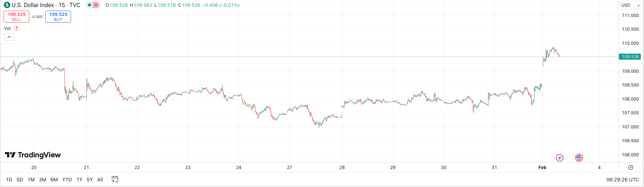Click the green market open status dot
This screenshot has width=644, height=187.
click(90, 5)
